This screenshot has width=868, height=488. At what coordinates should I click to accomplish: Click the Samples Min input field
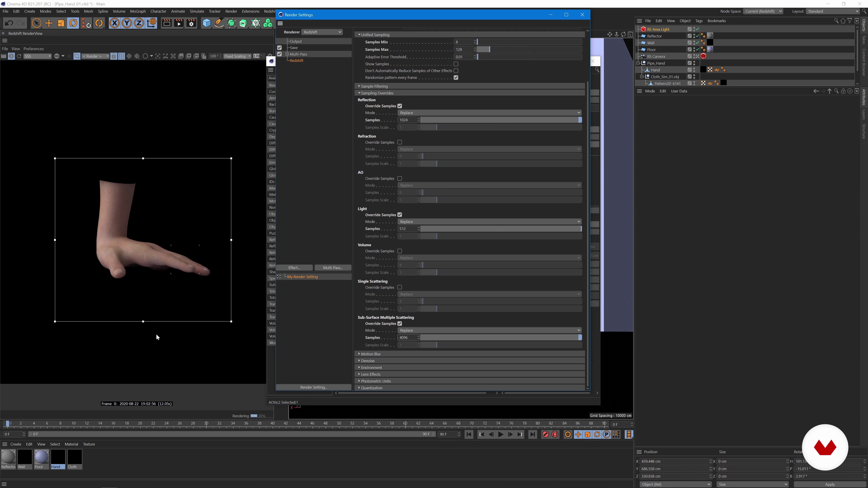point(463,42)
